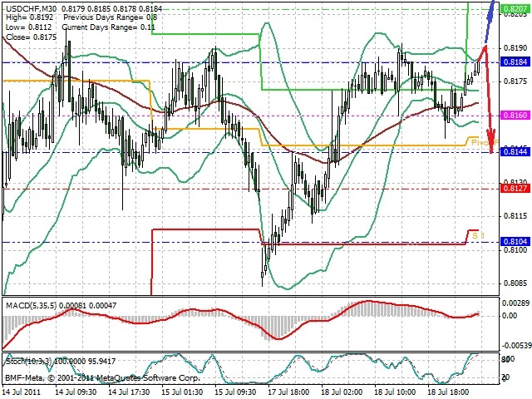532x399 pixels.
Task: Click the red downward forecast arrowhead
Action: point(491,140)
